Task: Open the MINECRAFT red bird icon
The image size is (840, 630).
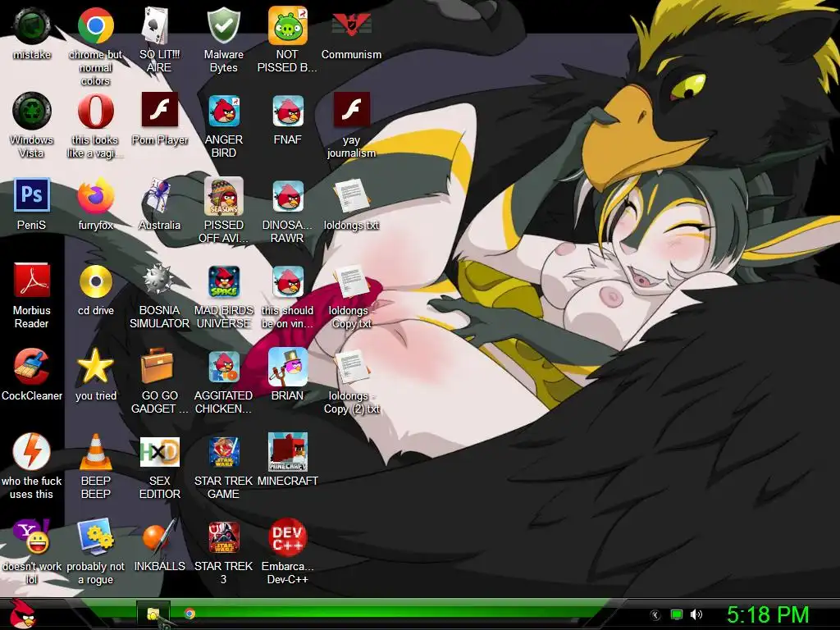Action: point(288,452)
